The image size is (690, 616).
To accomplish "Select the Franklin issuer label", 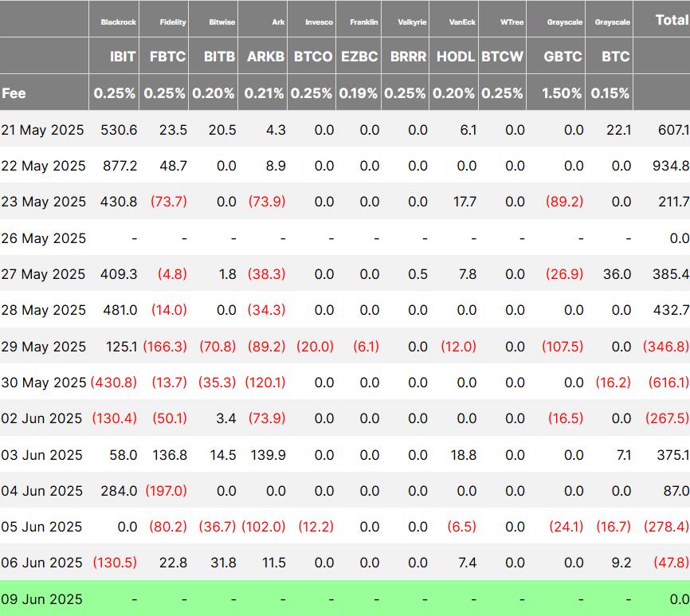I will coord(364,22).
